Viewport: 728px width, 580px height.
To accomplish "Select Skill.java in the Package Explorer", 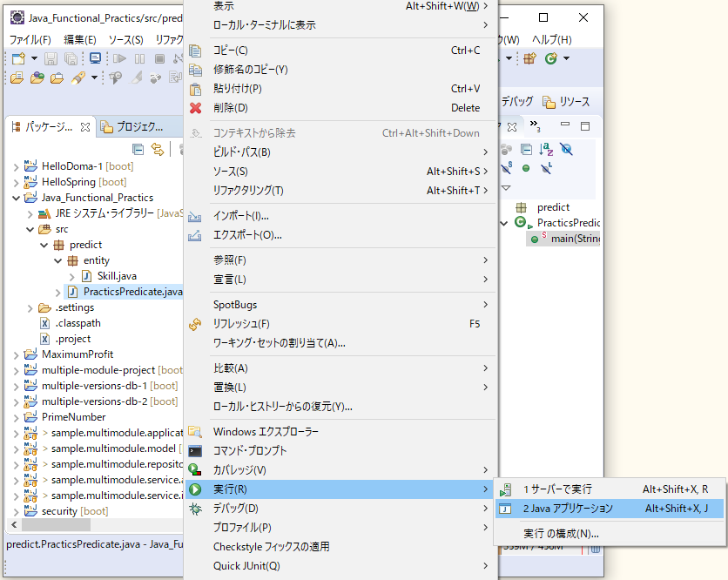I will pos(117,276).
